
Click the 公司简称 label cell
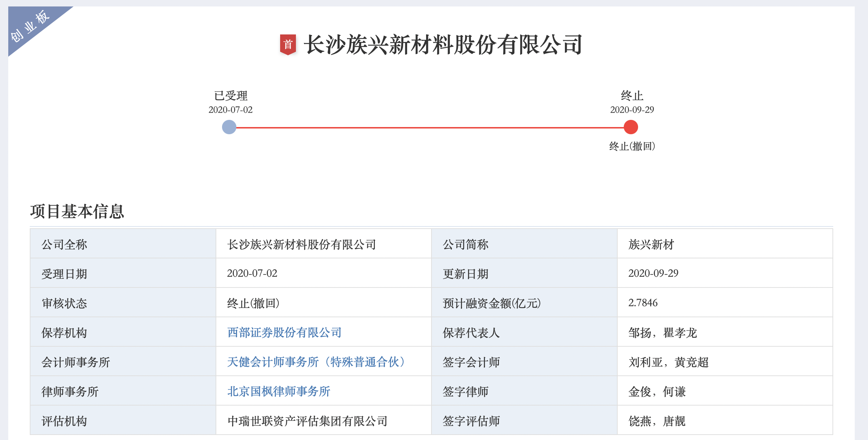click(x=524, y=243)
